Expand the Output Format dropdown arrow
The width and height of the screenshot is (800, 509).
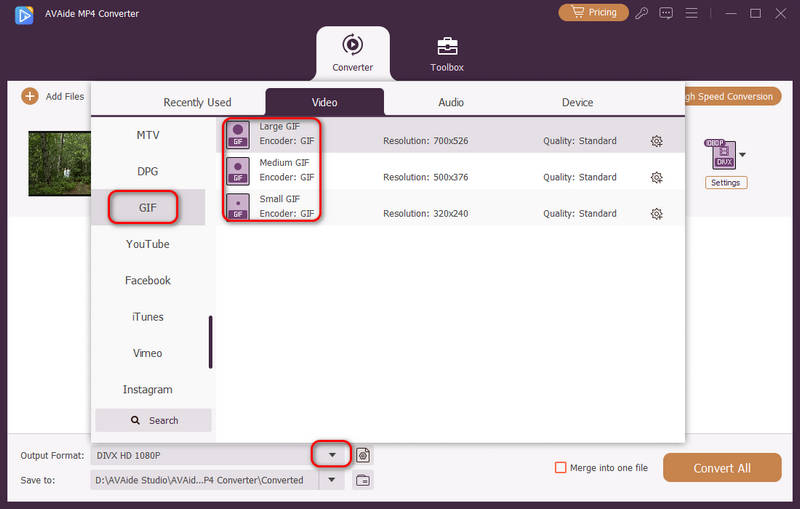(332, 454)
